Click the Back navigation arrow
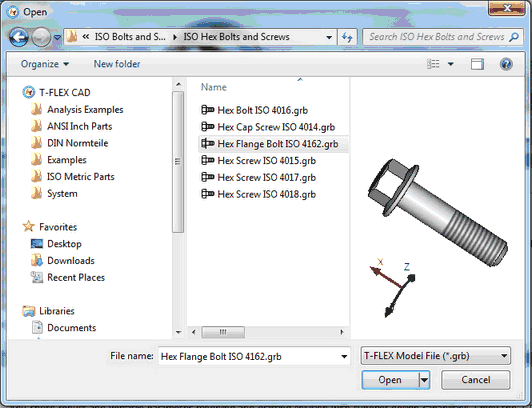 pos(19,37)
